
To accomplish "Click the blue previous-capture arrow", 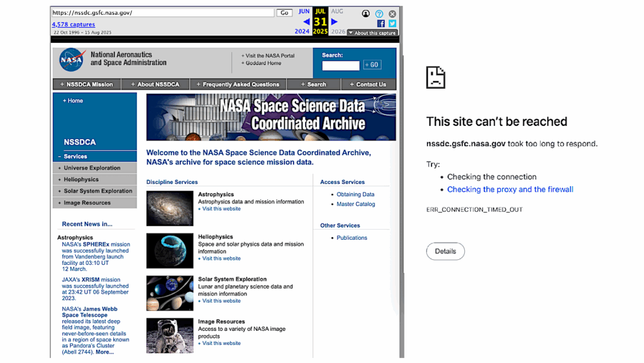I will [306, 21].
